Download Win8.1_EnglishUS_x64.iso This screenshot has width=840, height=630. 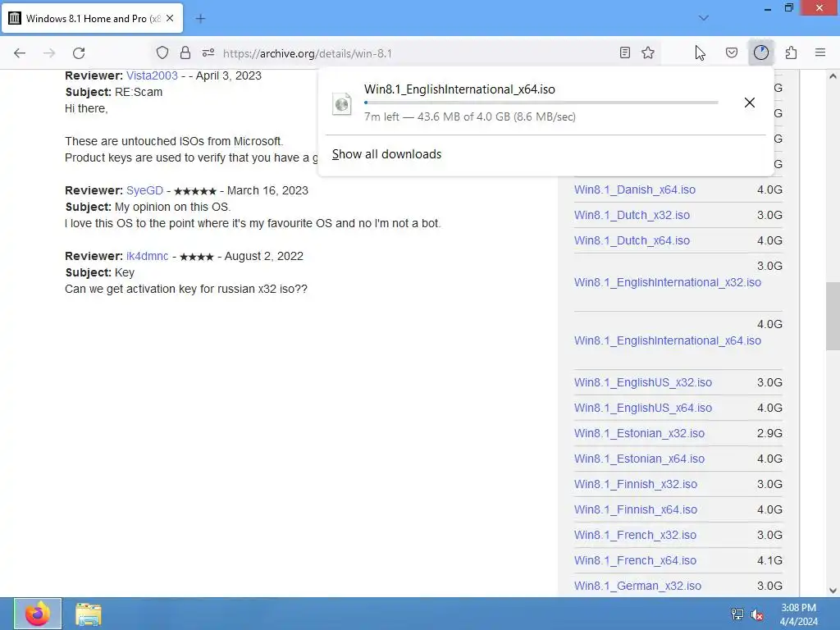[x=643, y=408]
